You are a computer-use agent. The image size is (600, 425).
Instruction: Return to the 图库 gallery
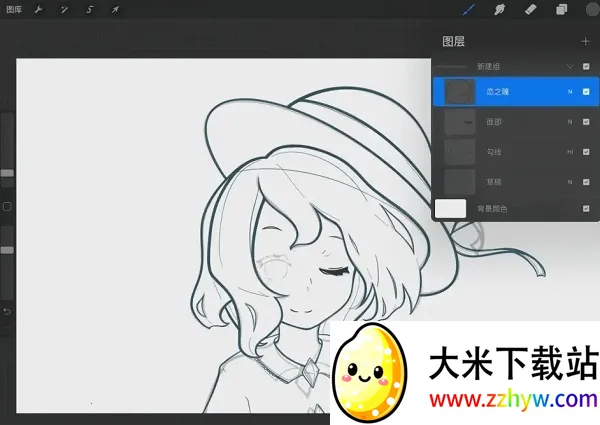click(x=14, y=10)
